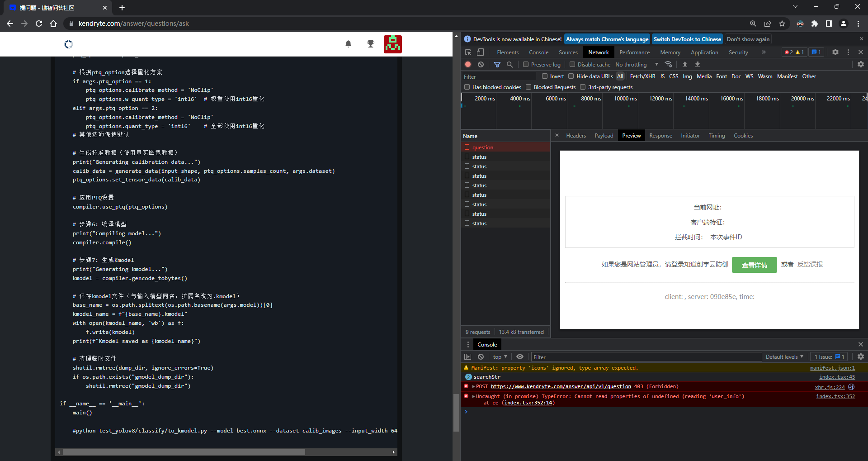
Task: Check the Disable cache option
Action: [572, 65]
